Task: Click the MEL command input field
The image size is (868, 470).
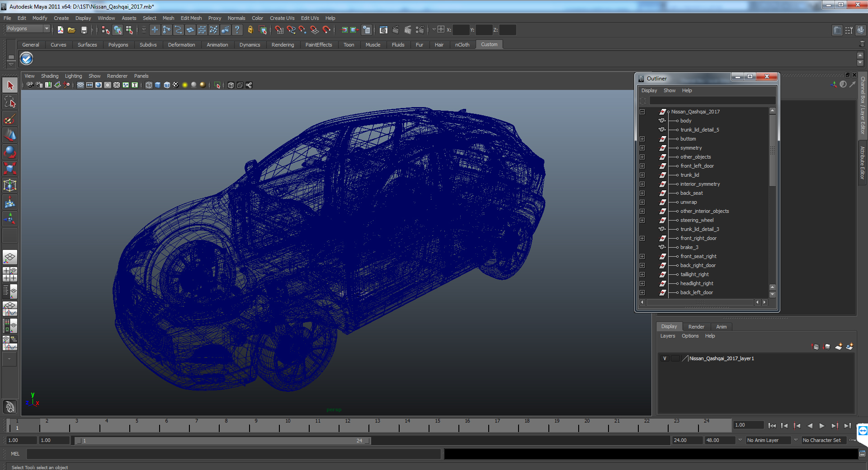Action: click(x=233, y=454)
